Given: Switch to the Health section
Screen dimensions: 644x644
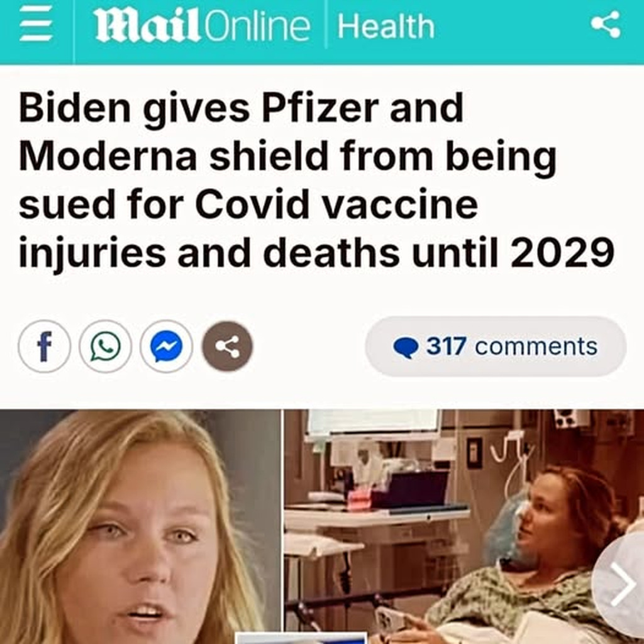Looking at the screenshot, I should point(386,26).
